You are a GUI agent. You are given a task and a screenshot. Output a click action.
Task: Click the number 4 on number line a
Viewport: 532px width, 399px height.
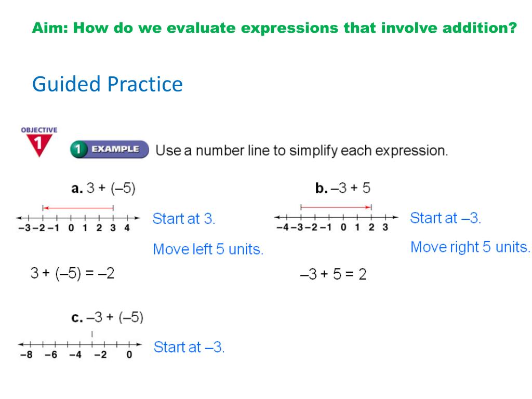pyautogui.click(x=127, y=228)
